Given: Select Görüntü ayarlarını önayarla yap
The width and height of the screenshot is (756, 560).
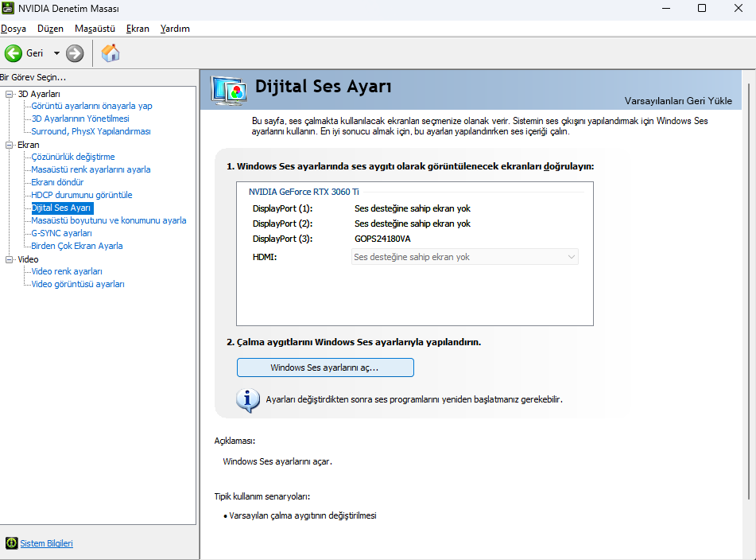Looking at the screenshot, I should 91,106.
